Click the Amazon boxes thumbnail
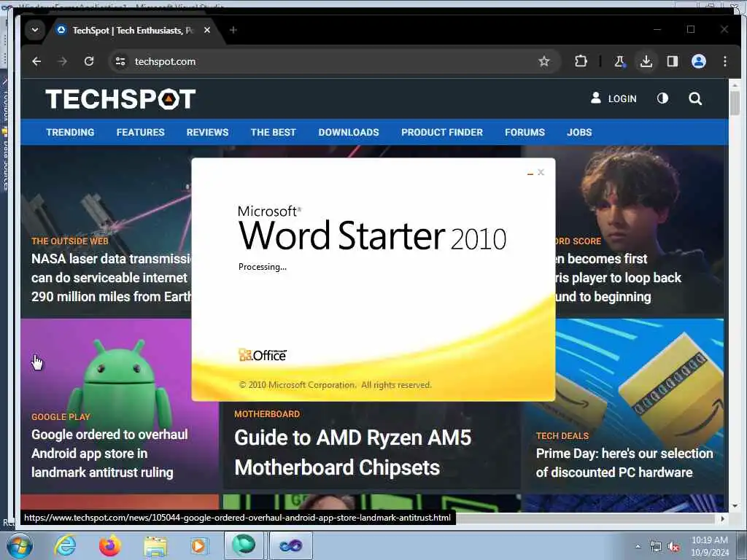 tap(638, 376)
